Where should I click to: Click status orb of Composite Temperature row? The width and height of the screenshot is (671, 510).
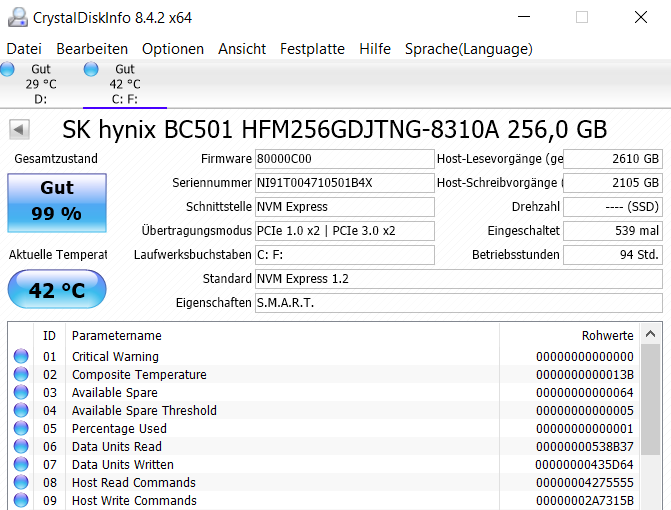(21, 374)
